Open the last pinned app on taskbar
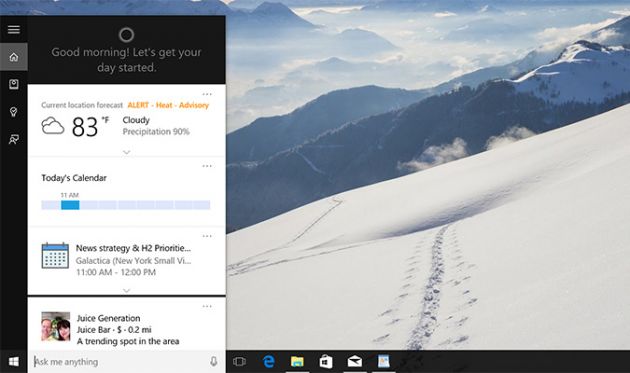630x373 pixels. coord(384,361)
